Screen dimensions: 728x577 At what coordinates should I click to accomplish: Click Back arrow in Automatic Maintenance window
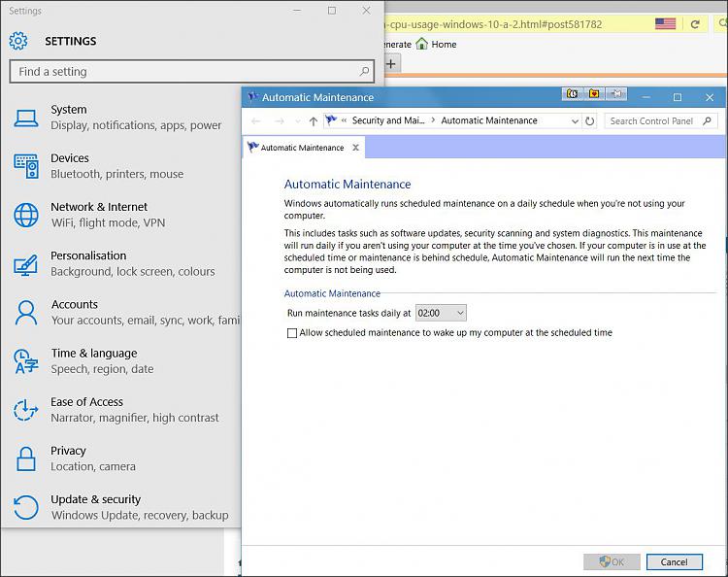256,121
